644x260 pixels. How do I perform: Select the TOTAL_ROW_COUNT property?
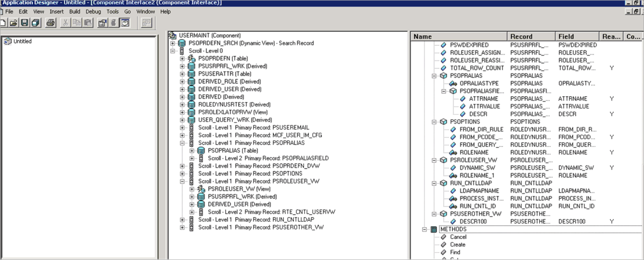tap(477, 68)
